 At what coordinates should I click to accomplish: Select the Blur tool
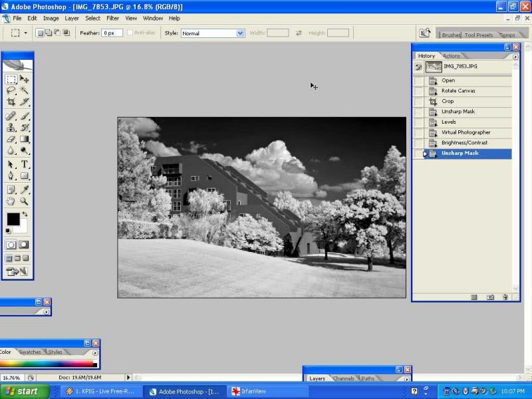(11, 150)
